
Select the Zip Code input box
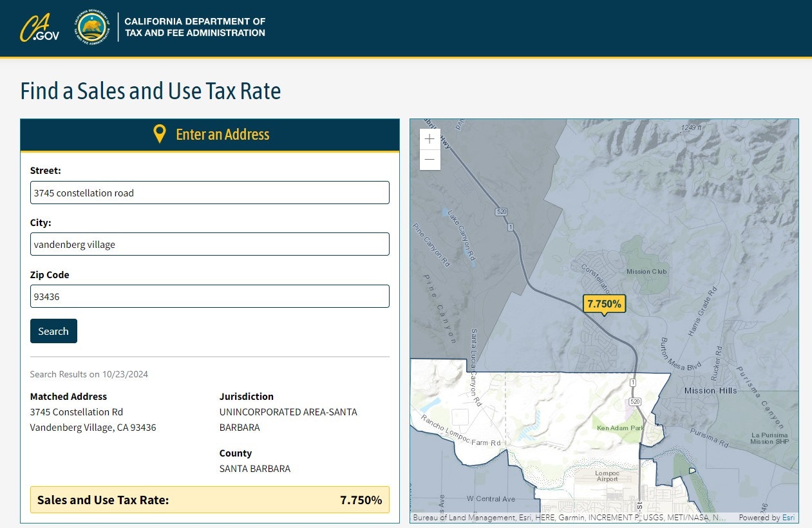(x=209, y=296)
